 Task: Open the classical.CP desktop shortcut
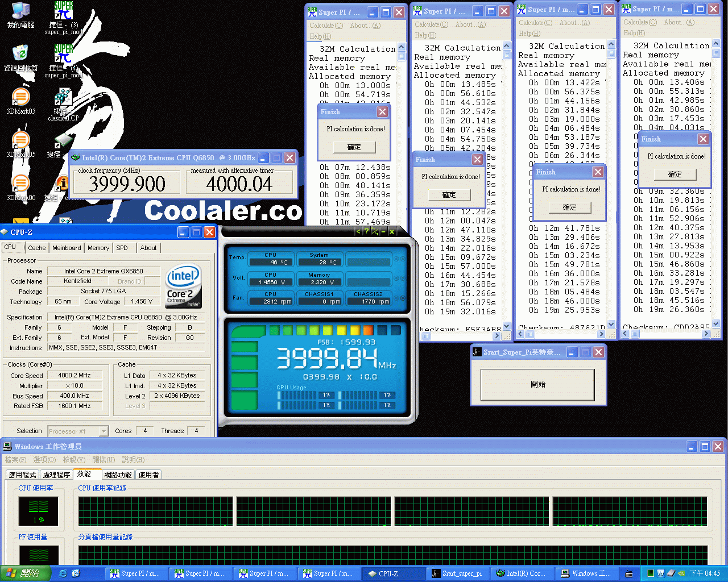[63, 105]
